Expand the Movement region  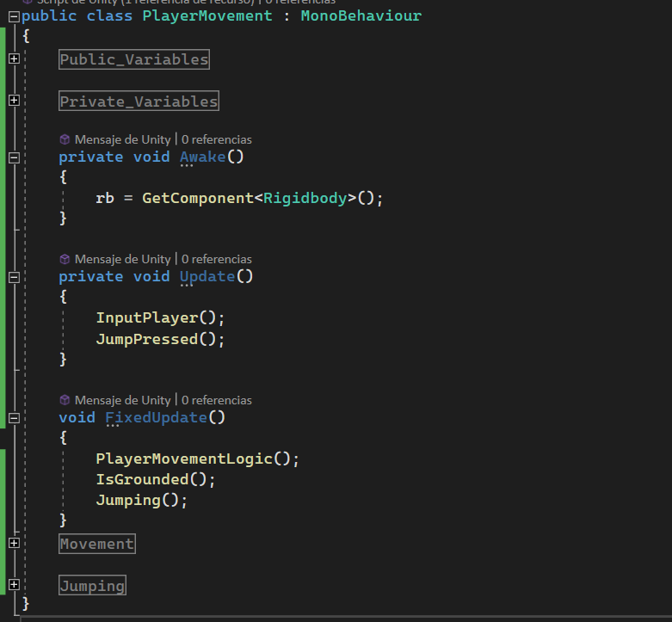[x=14, y=543]
